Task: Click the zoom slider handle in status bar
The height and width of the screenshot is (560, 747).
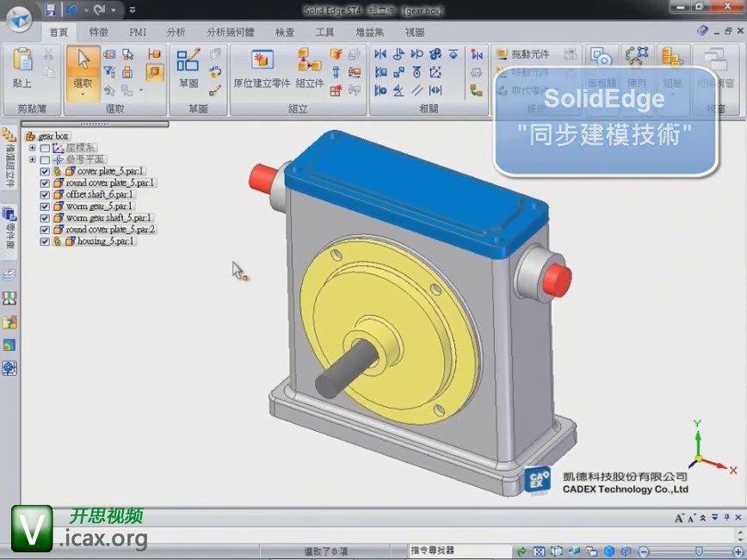Action: pos(699,552)
